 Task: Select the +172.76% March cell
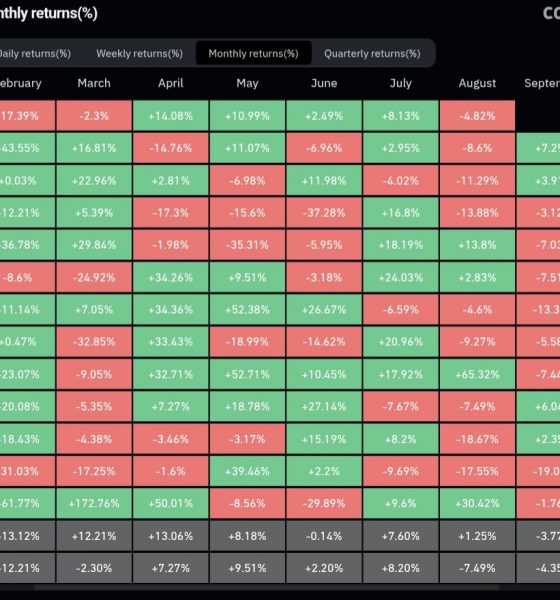coord(94,503)
